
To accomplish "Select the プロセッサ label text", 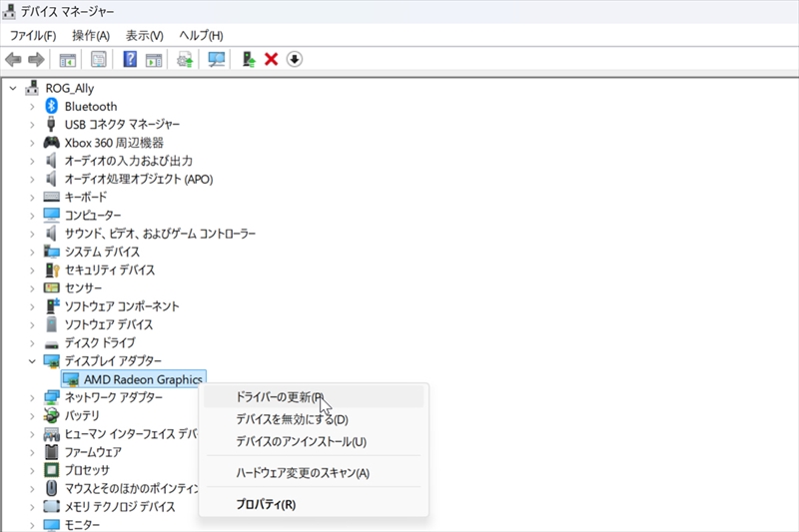I will click(x=87, y=470).
